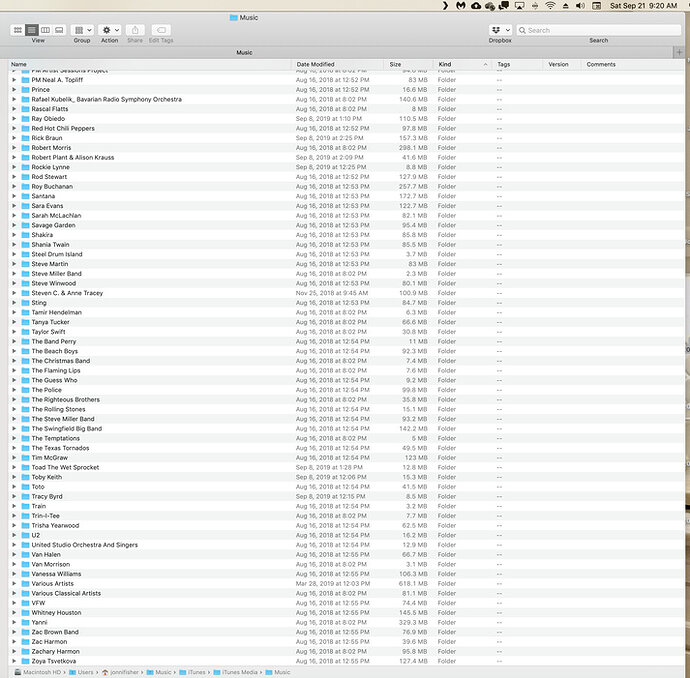Open volume control in menu bar

580,6
